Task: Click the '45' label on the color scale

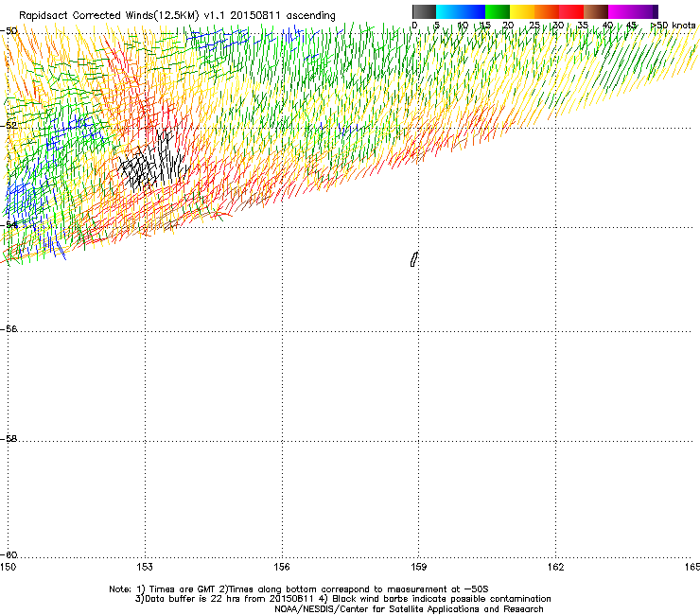Action: coord(631,25)
